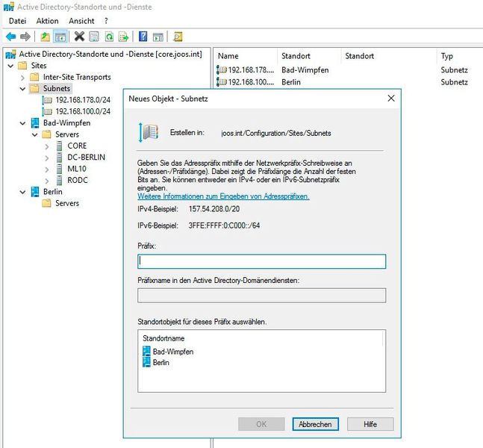Viewport: 483px width, 448px height.
Task: Expand the Inter-Site Transports node
Action: [22, 77]
